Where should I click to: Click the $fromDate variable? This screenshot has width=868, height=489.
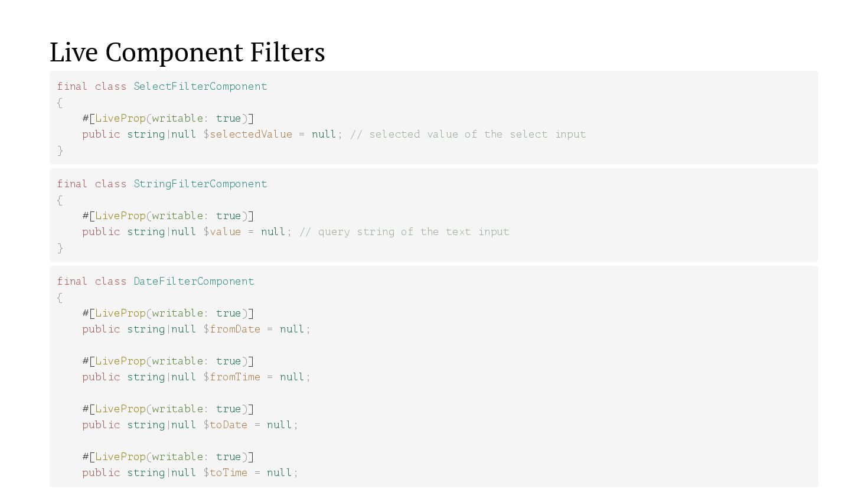click(231, 329)
